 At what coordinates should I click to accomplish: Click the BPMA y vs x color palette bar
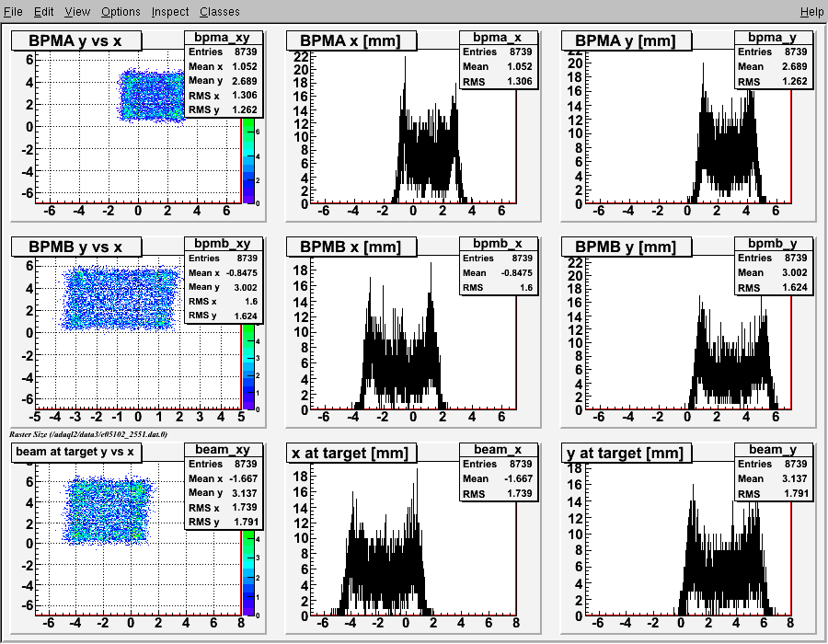248,161
